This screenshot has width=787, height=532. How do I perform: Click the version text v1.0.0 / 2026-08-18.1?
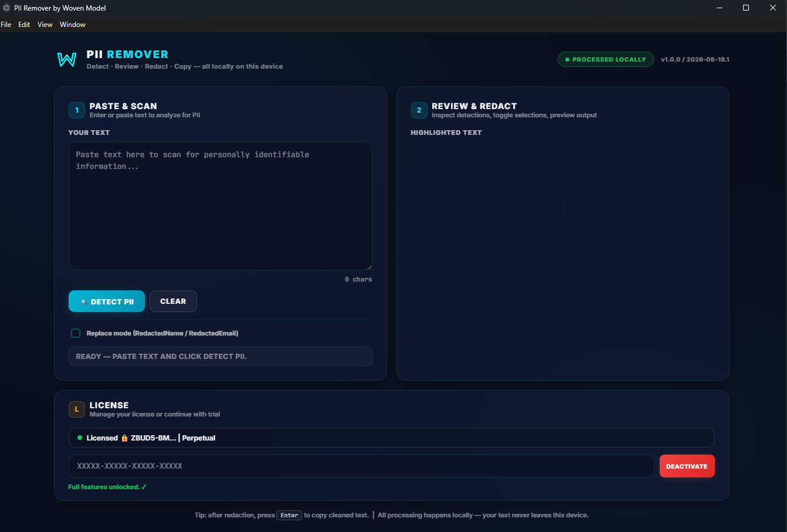tap(695, 59)
